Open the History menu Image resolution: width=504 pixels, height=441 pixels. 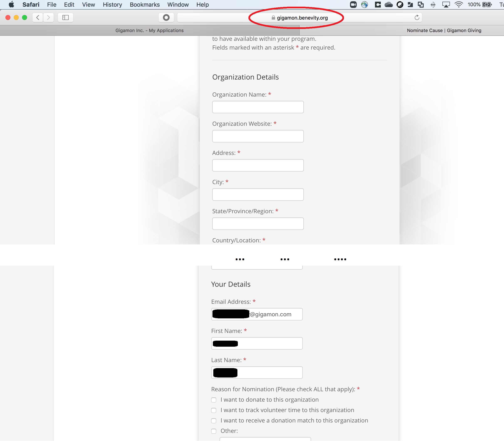(112, 4)
